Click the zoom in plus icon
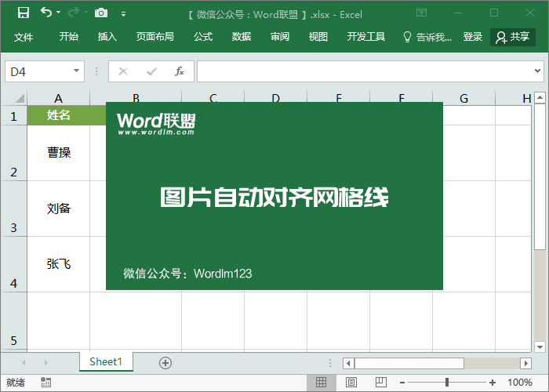 tap(492, 383)
